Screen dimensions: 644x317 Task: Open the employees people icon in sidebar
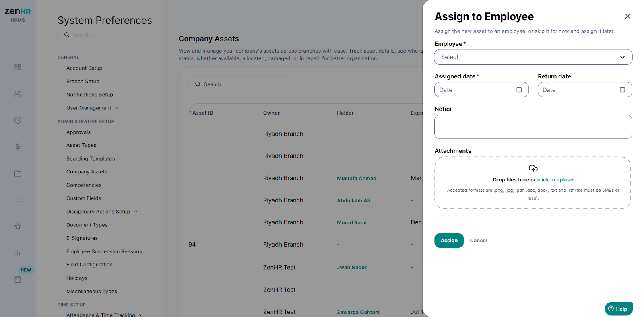click(x=18, y=94)
